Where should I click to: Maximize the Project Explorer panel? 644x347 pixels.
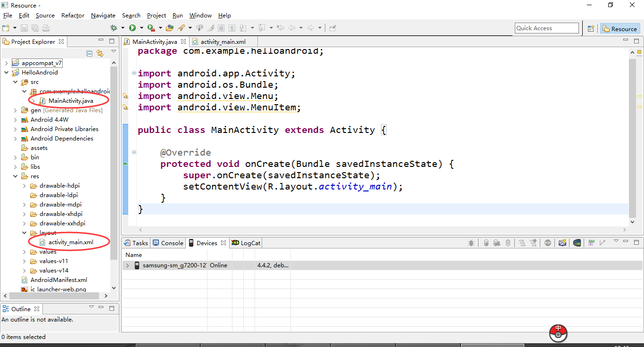tap(112, 41)
